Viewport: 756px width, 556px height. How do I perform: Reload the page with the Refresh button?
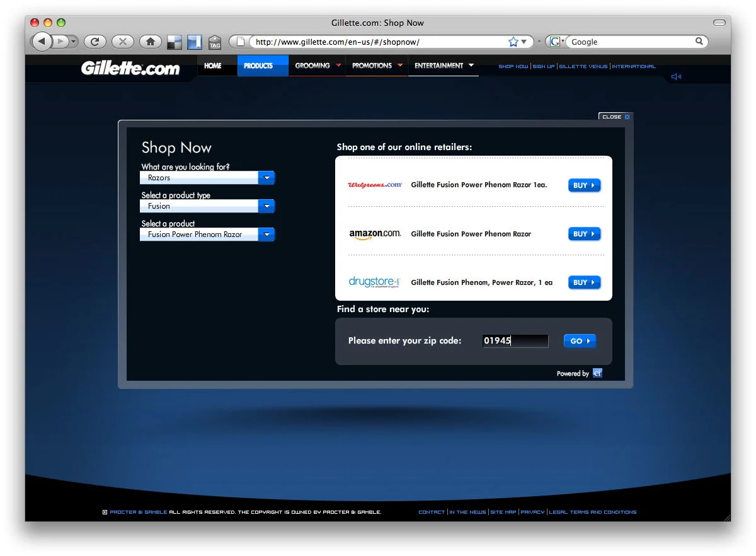pos(94,42)
